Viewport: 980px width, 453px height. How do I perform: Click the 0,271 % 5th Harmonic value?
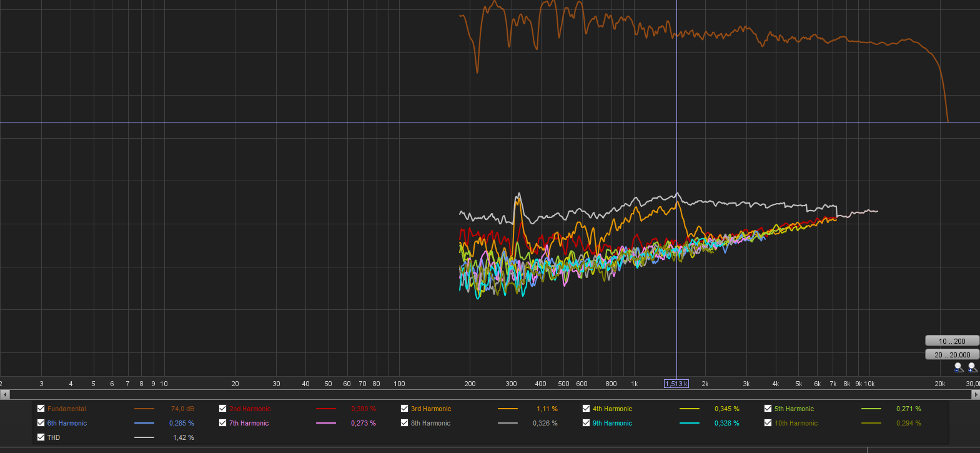[x=909, y=409]
